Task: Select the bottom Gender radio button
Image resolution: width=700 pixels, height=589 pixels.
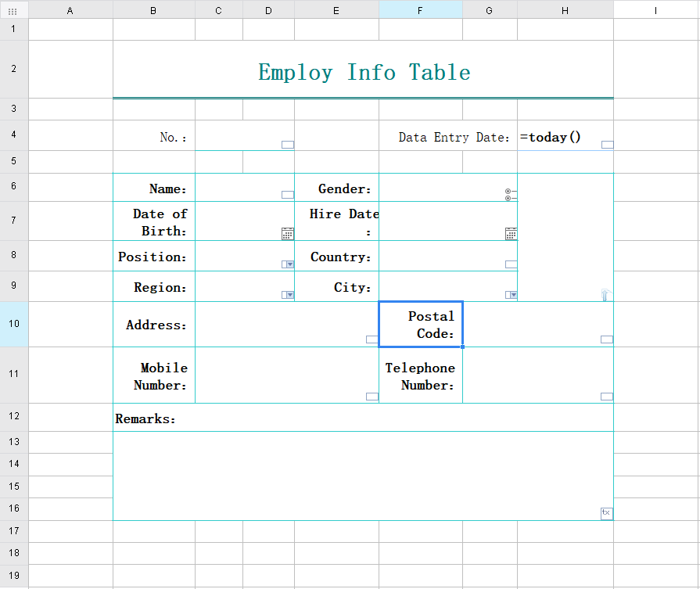Action: tap(508, 197)
